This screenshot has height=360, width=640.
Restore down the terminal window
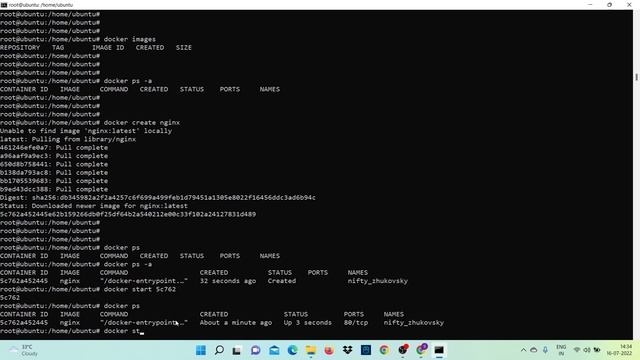[609, 5]
